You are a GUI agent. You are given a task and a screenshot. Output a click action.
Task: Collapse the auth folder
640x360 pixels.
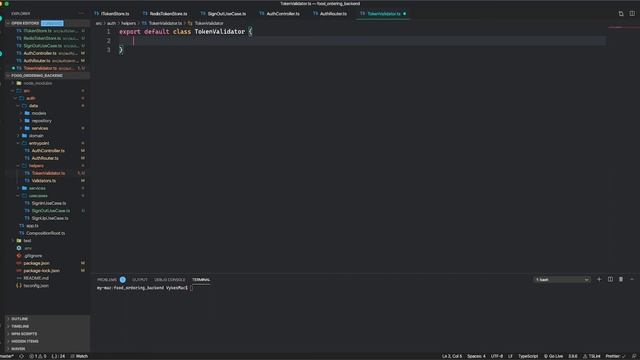pyautogui.click(x=31, y=98)
